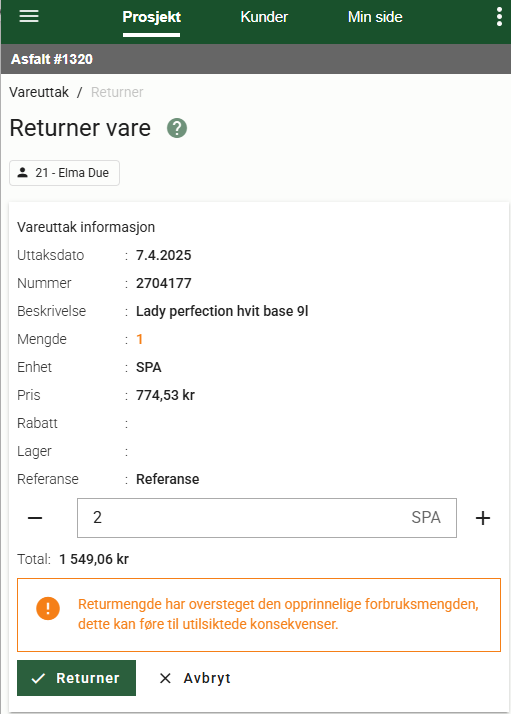This screenshot has width=511, height=714.
Task: Click the return quantity warning message box
Action: (x=259, y=615)
